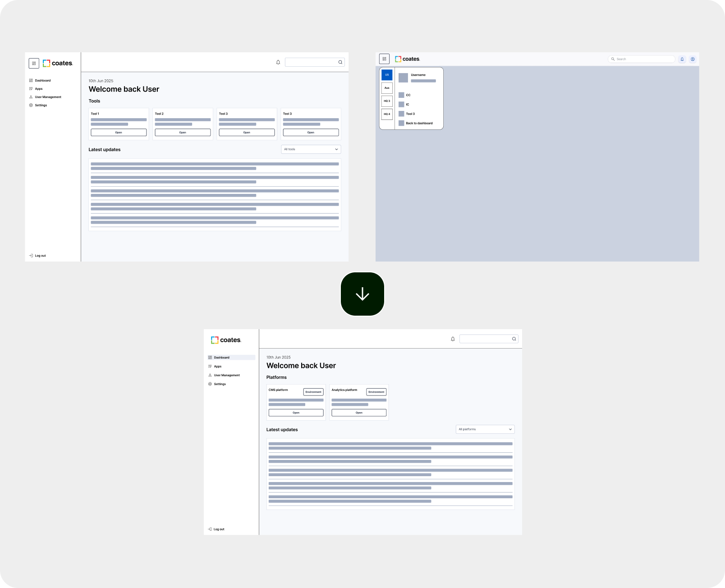
Task: Open User Management in bottom wireframe sidebar
Action: (224, 375)
